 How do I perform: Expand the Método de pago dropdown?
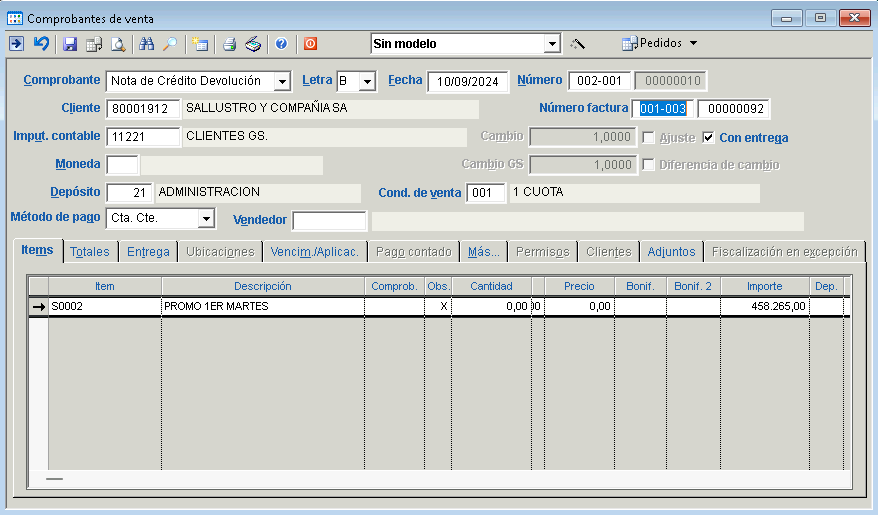pos(206,218)
